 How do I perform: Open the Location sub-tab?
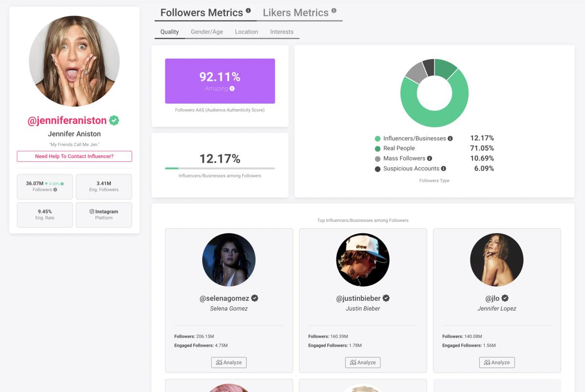[x=246, y=32]
